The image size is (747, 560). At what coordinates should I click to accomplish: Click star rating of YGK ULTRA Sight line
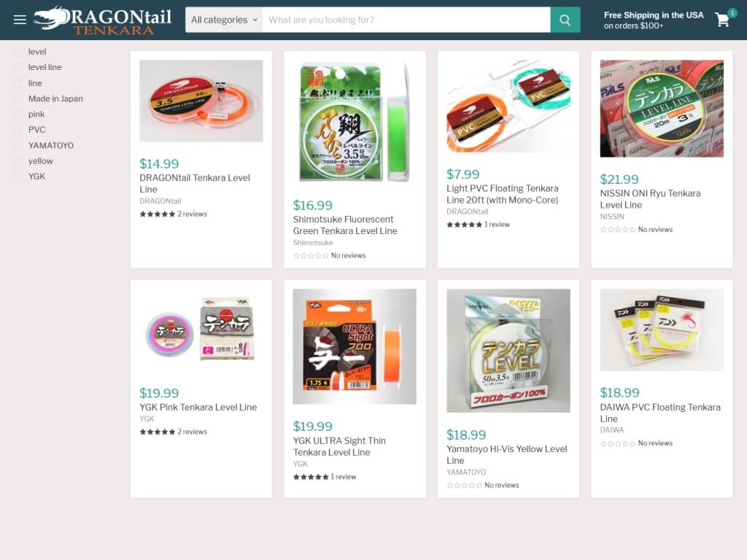point(311,477)
